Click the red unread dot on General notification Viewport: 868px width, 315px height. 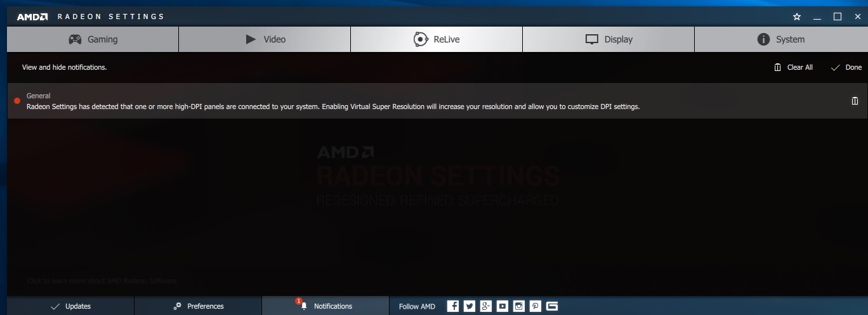(17, 101)
